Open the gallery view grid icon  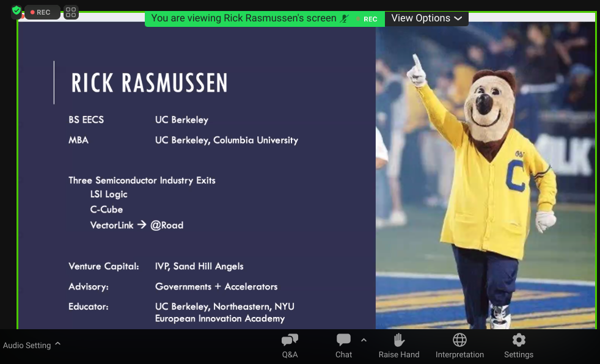[71, 12]
